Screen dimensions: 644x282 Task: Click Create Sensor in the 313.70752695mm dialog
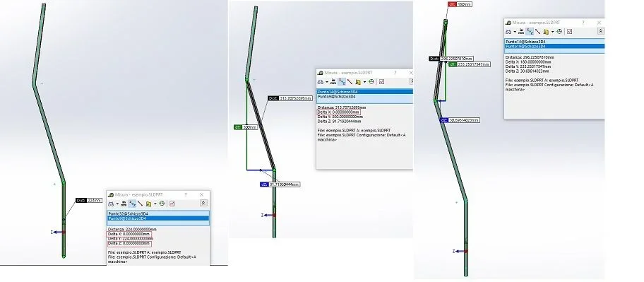coord(381,82)
